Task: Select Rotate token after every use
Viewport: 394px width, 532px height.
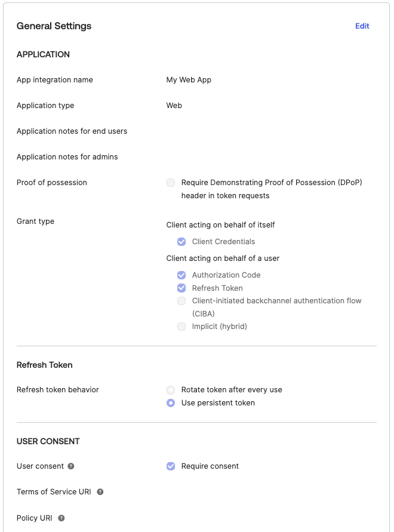Action: point(171,390)
